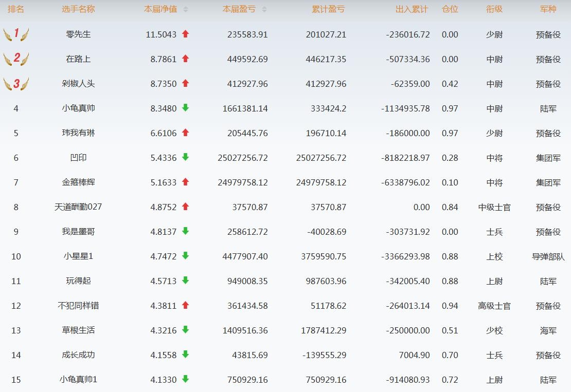Open player 小龟真帅 profile link
The width and height of the screenshot is (571, 392).
click(78, 108)
